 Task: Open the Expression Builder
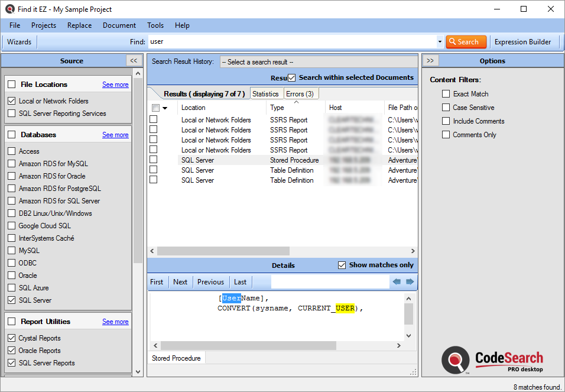pyautogui.click(x=522, y=42)
